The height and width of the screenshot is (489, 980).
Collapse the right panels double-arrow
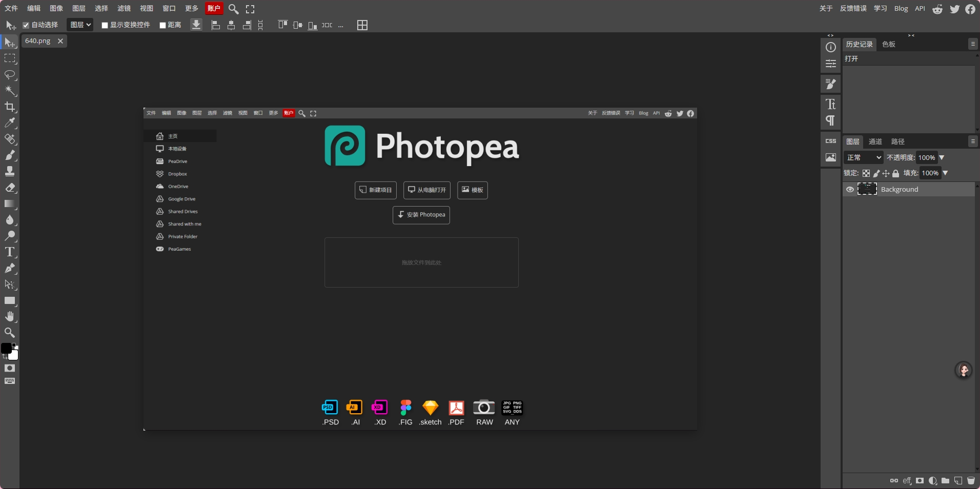(911, 35)
